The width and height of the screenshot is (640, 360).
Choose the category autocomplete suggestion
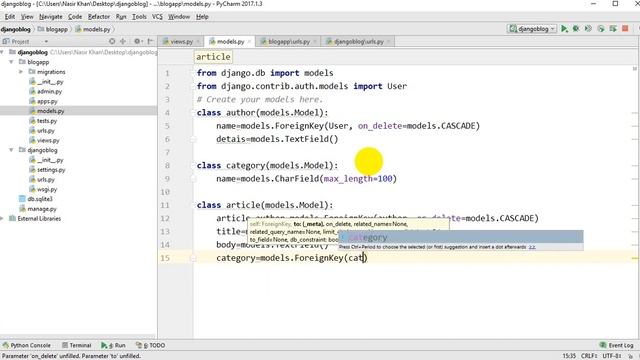(x=461, y=237)
